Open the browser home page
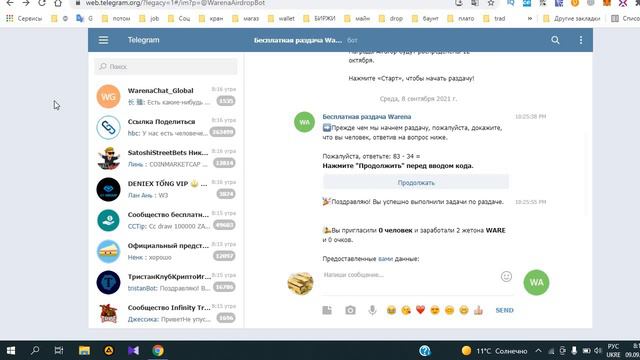This screenshot has width=640, height=360. pyautogui.click(x=58, y=3)
